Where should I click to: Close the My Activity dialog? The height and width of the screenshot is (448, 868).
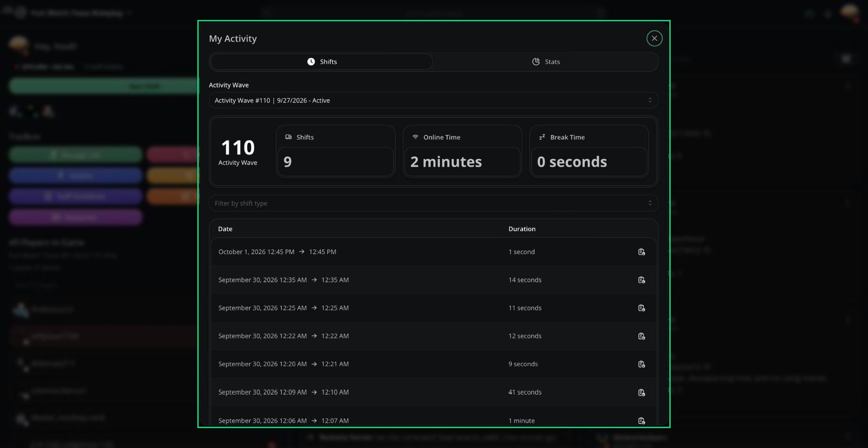(x=654, y=39)
